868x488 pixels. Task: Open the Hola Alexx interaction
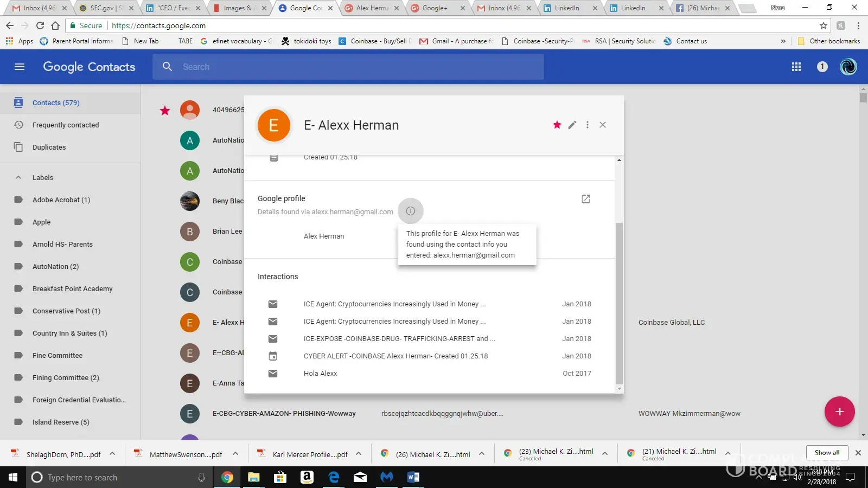pos(320,374)
